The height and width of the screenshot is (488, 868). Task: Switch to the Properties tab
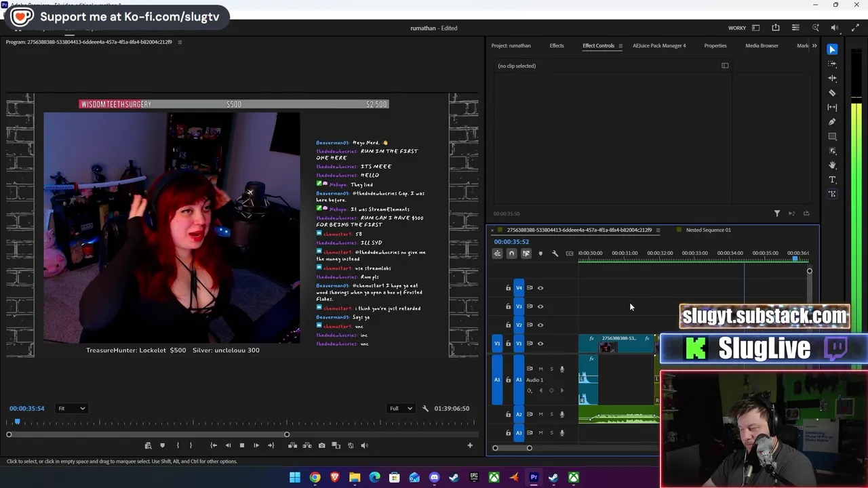[715, 46]
